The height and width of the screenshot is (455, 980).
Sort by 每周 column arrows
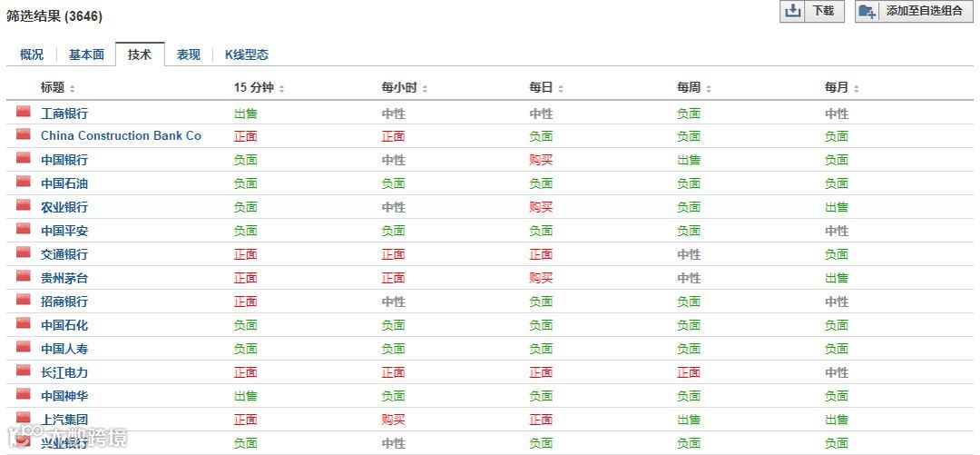click(708, 89)
